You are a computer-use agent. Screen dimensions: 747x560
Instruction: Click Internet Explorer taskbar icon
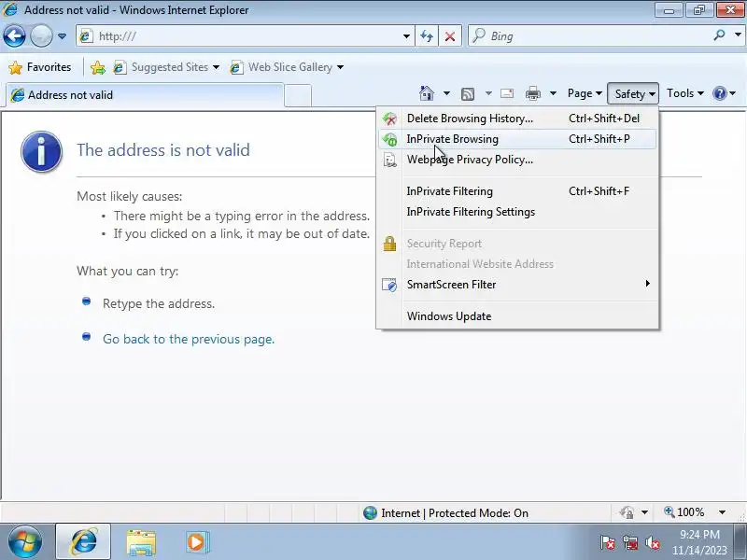tap(83, 542)
